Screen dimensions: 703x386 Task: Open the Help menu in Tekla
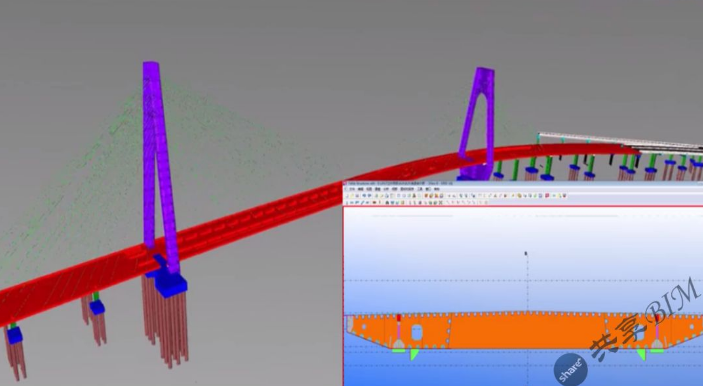click(437, 189)
